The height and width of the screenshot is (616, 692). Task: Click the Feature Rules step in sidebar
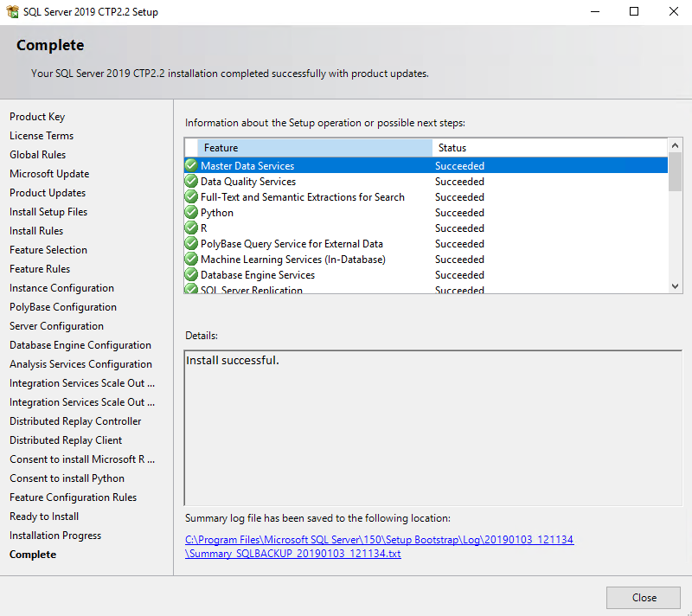pos(40,269)
